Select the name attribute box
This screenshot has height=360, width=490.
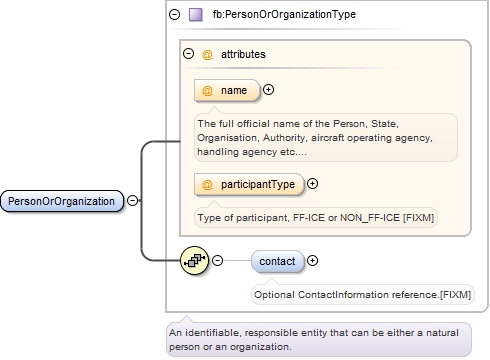227,90
